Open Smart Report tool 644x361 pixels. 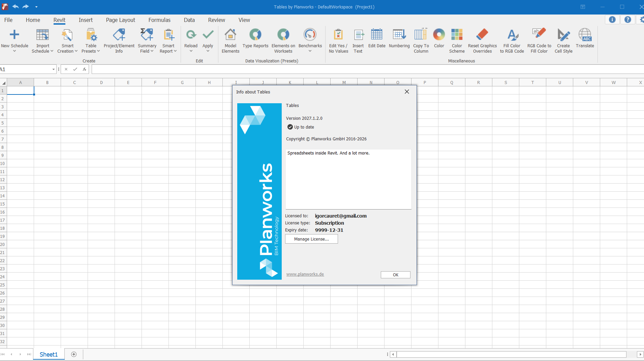(x=168, y=41)
